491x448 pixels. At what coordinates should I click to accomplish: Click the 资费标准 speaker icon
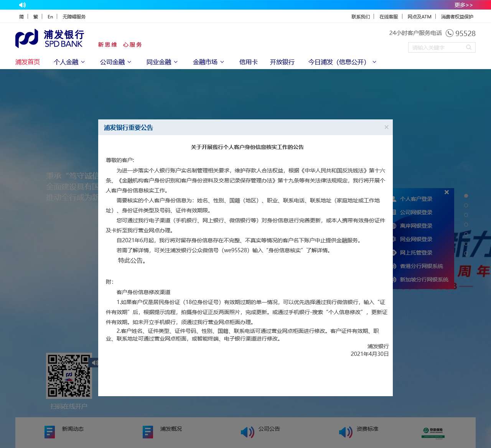coord(346,432)
